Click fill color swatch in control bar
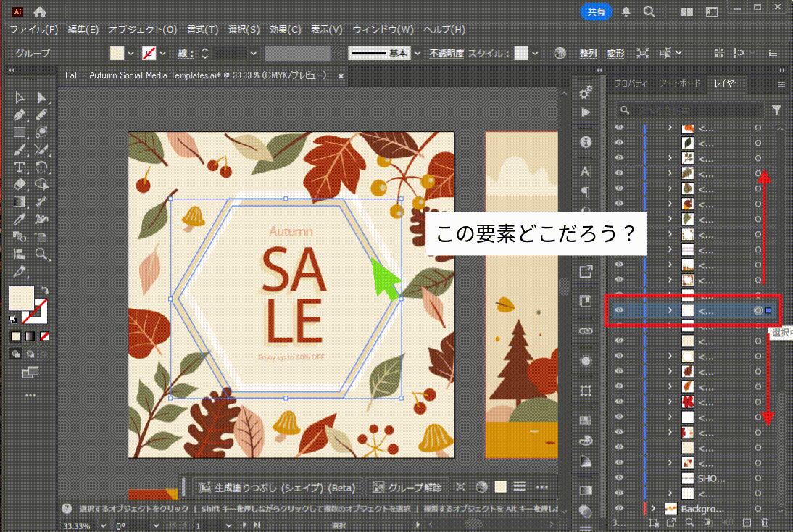 (117, 53)
